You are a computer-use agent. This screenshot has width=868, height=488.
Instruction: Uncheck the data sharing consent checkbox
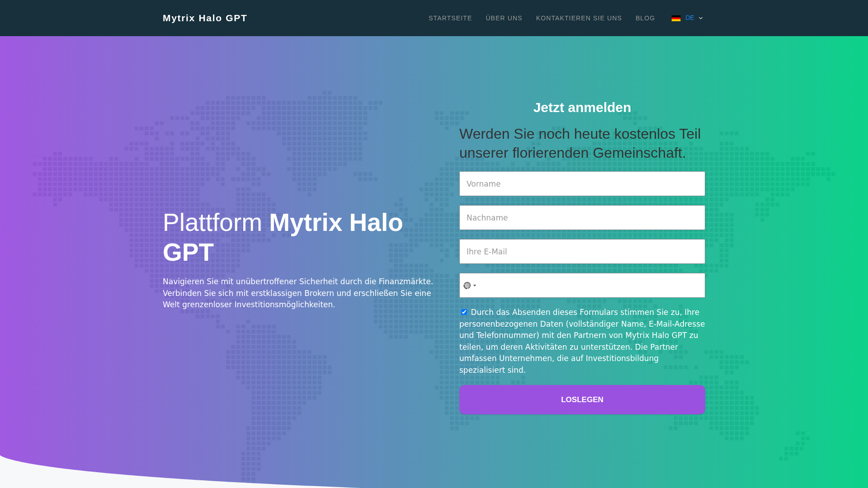(464, 312)
